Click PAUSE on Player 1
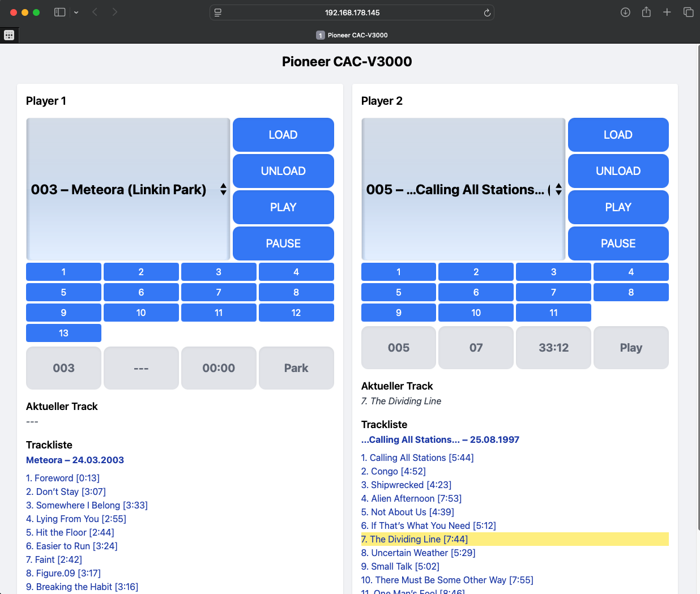Screen dimensions: 700x594 (283, 243)
